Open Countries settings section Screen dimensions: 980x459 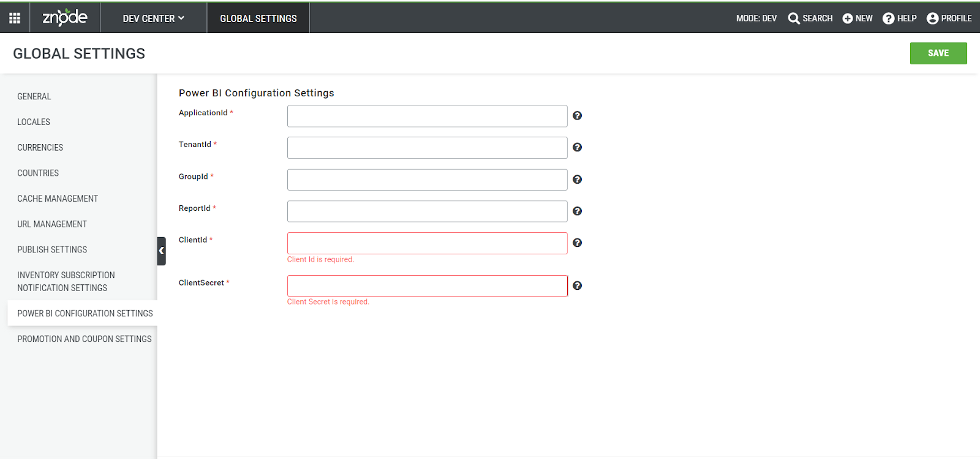point(38,173)
